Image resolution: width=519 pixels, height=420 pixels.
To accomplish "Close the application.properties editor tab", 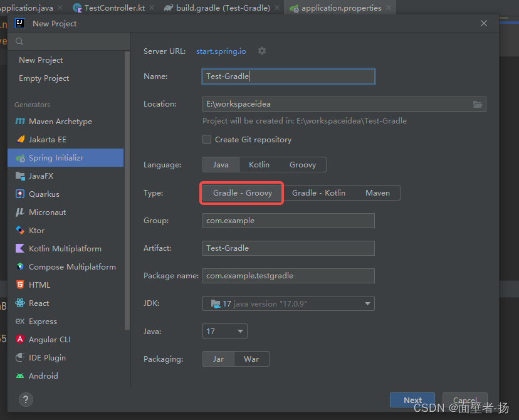I will [x=389, y=8].
